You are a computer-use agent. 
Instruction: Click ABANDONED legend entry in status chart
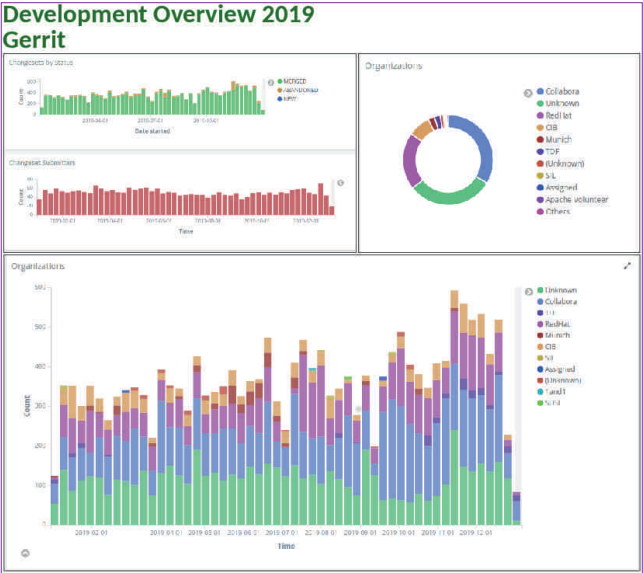300,90
